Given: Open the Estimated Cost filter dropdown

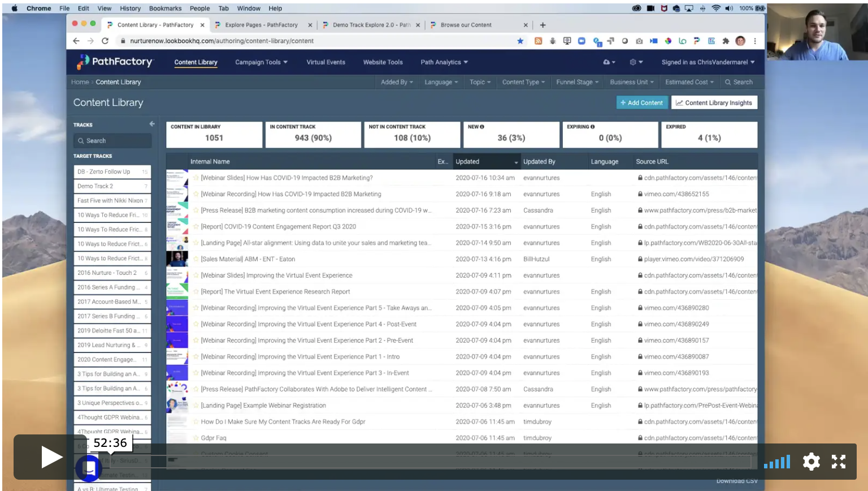Looking at the screenshot, I should point(689,82).
